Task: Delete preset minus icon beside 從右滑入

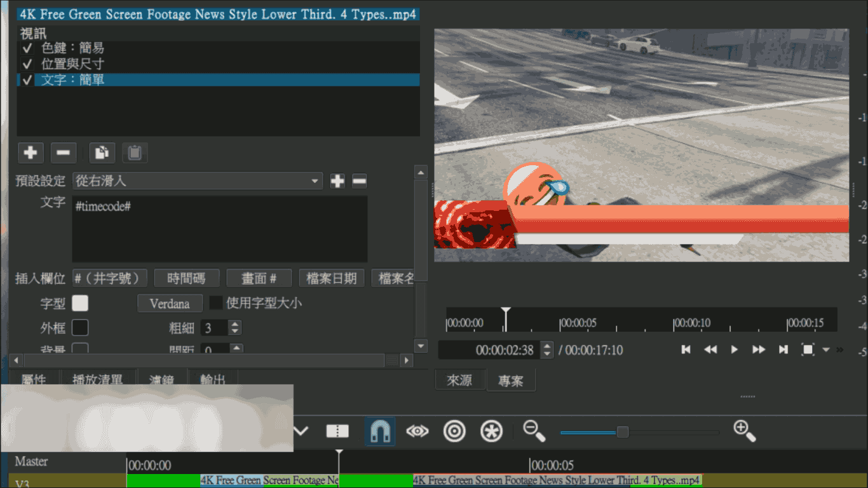Action: pos(359,181)
